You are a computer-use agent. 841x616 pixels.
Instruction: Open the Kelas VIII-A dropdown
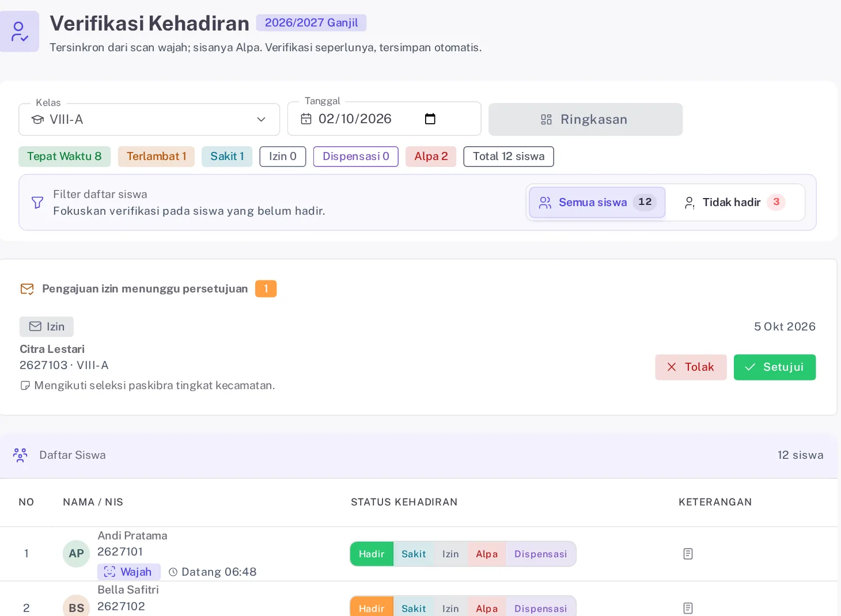(149, 119)
